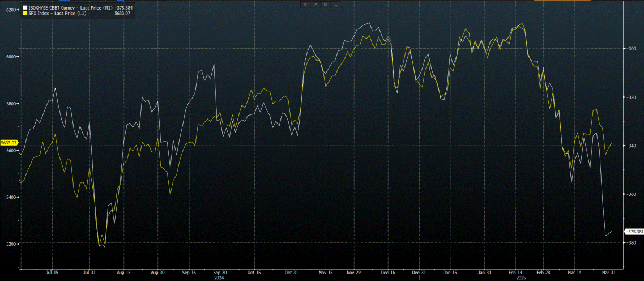644x281 pixels.
Task: Select the pencil annotation tool
Action: pyautogui.click(x=315, y=5)
